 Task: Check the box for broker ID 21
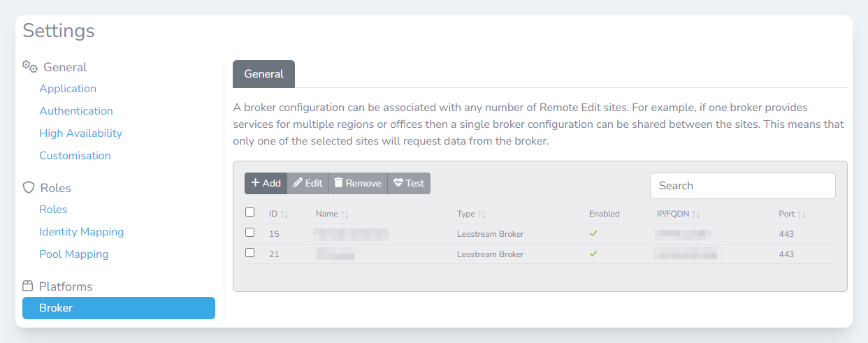click(250, 253)
